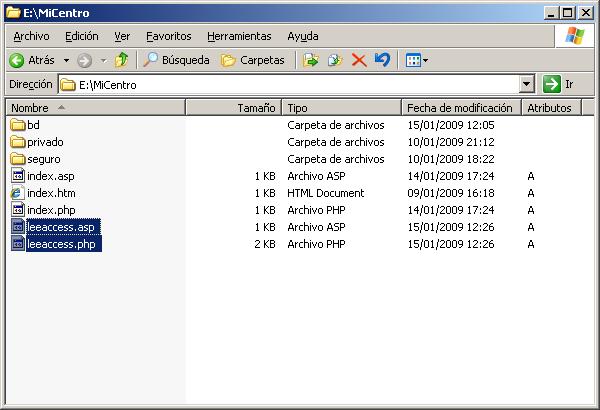Click the Copy To folder icon
The image size is (600, 410).
(x=335, y=60)
